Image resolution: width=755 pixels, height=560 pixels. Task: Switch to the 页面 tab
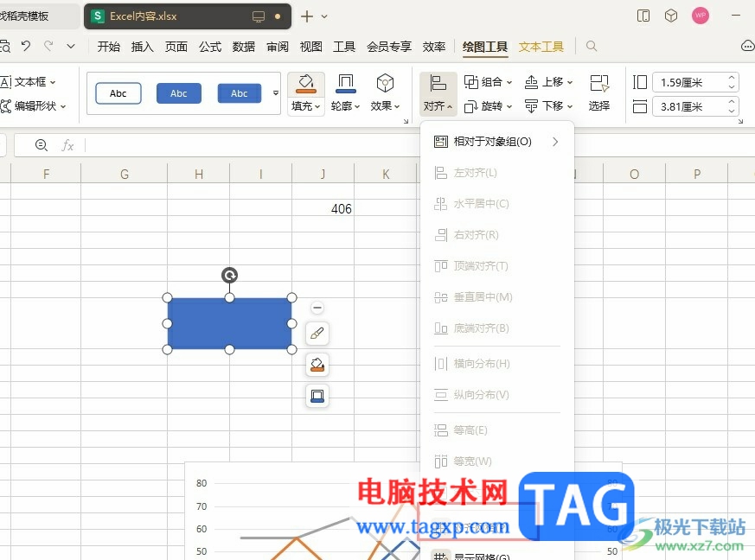pos(176,47)
